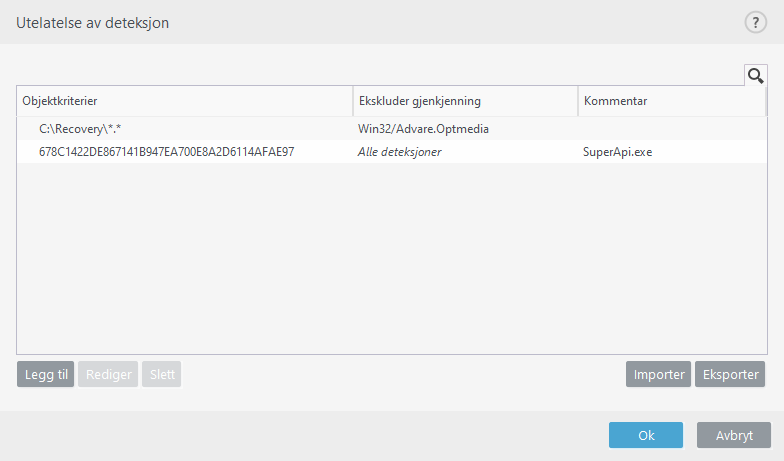784x461 pixels.
Task: Click the Importer button
Action: (658, 374)
